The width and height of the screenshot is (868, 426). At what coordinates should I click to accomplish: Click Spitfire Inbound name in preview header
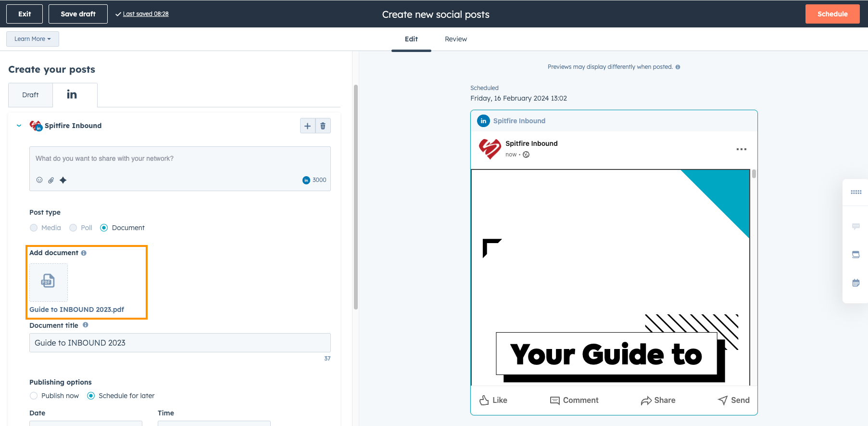click(x=519, y=121)
